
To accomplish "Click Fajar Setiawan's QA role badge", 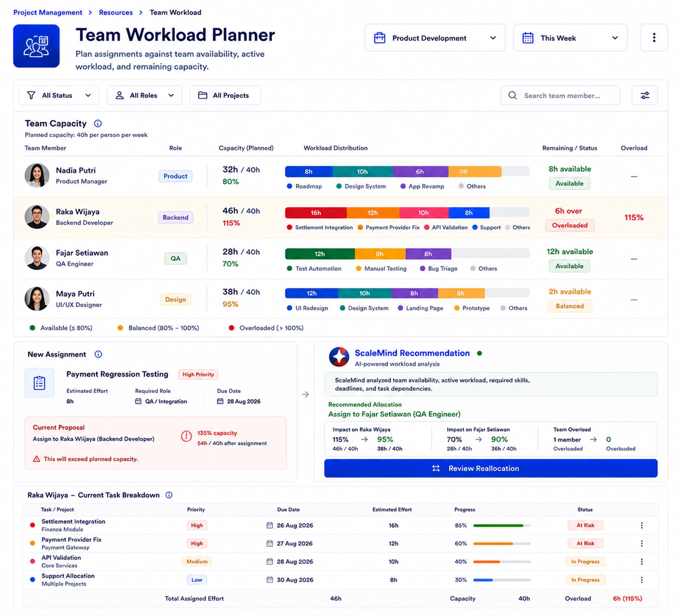I will tap(175, 259).
